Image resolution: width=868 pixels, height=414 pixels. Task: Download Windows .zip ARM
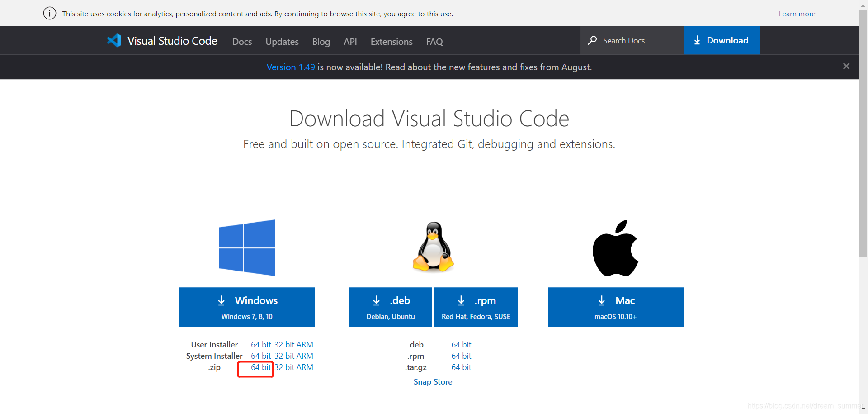coord(305,367)
